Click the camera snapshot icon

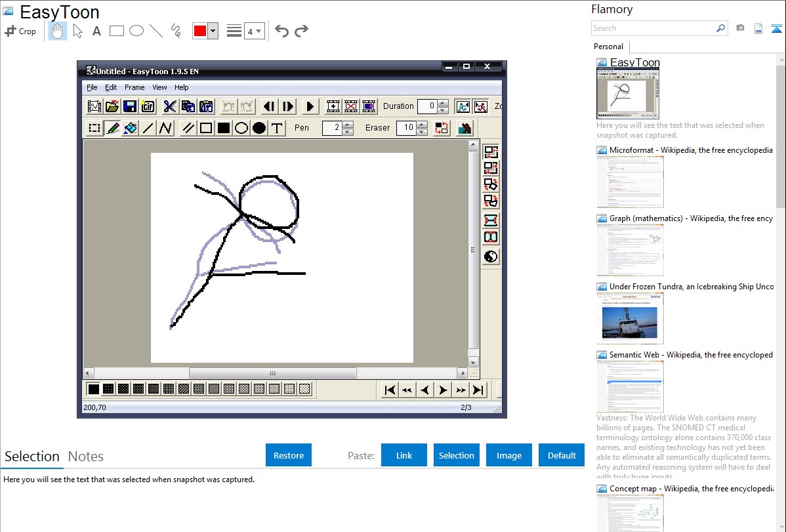740,28
